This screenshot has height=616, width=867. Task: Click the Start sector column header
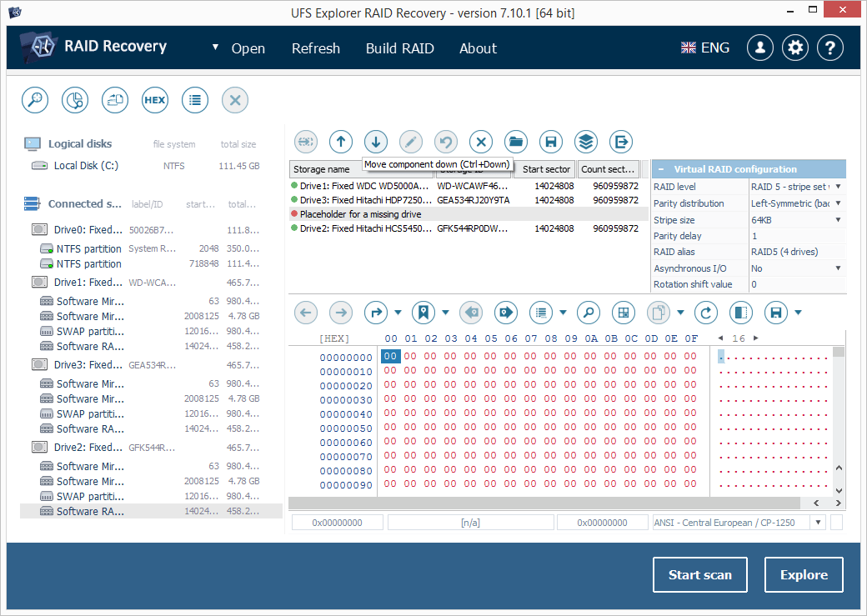546,169
